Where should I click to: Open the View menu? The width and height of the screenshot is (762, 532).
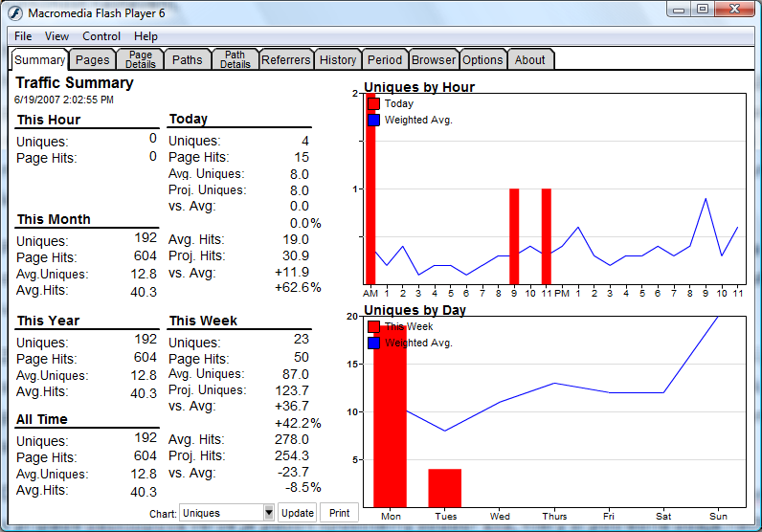[56, 36]
